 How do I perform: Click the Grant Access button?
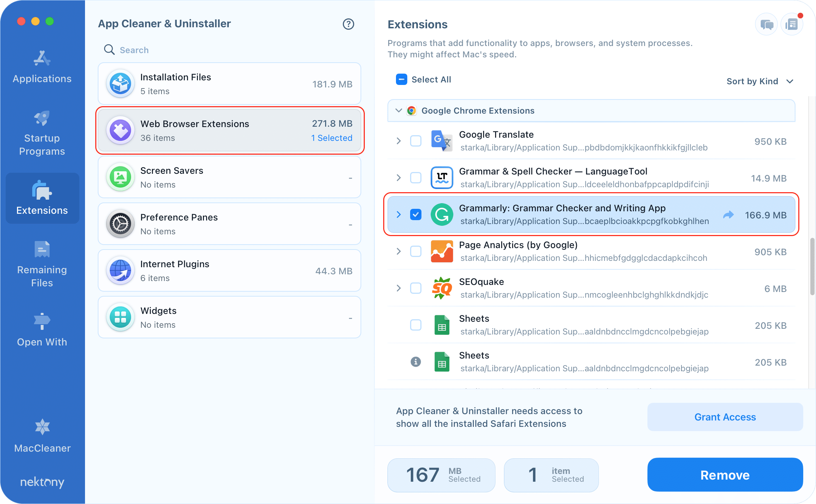pyautogui.click(x=725, y=417)
